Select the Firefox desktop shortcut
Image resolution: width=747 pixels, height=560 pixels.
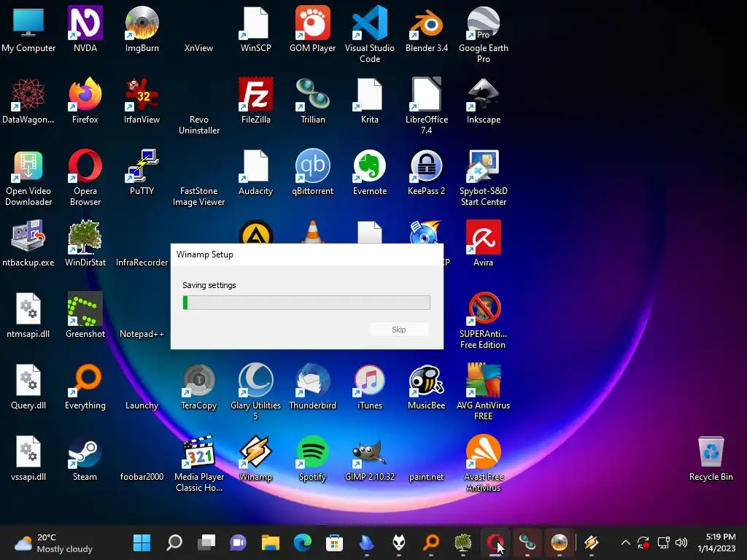tap(85, 94)
